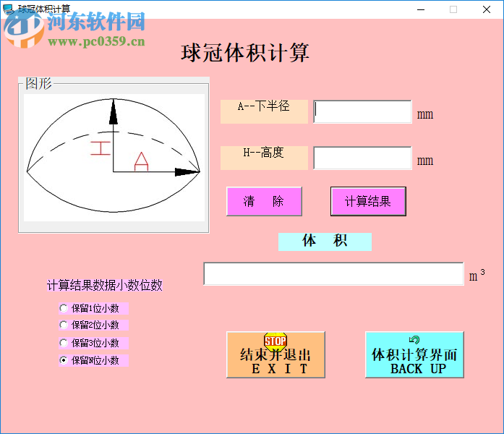Click the A--下半径 label
504x434 pixels.
[x=264, y=111]
